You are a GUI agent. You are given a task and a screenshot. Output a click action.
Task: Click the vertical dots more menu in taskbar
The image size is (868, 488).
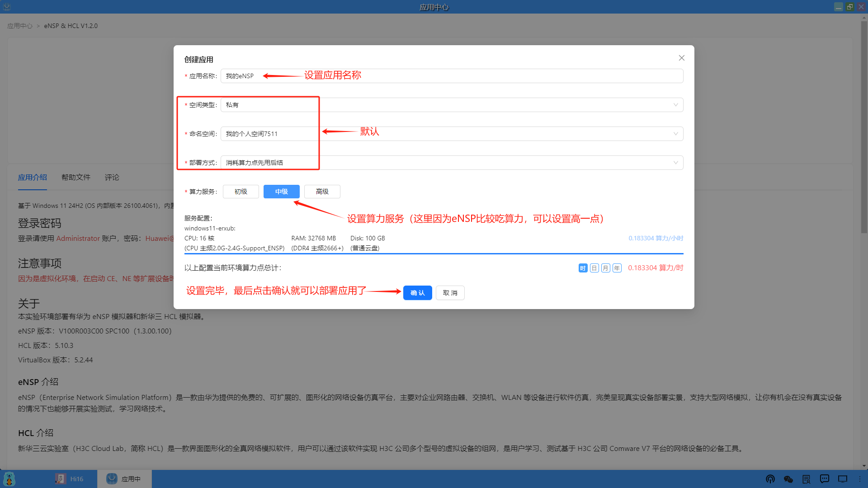pos(861,479)
